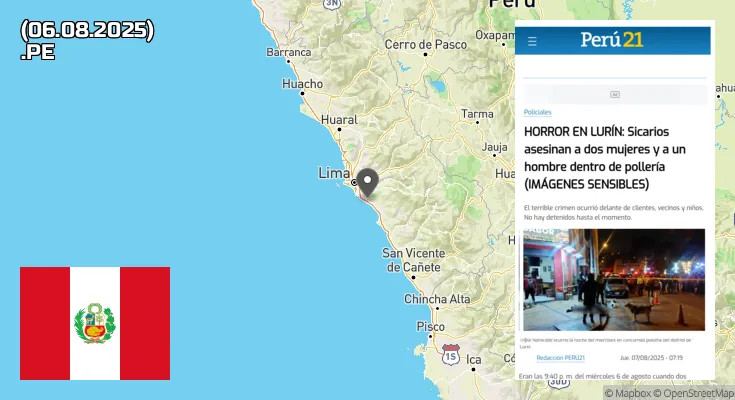Open the Perú21 hamburger menu
The image size is (735, 400).
point(532,41)
